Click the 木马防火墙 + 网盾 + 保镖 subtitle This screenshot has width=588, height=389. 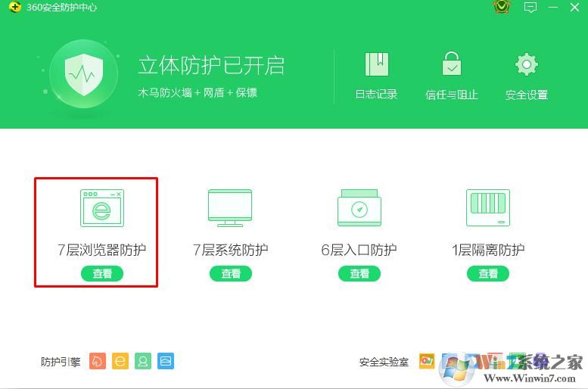[198, 92]
